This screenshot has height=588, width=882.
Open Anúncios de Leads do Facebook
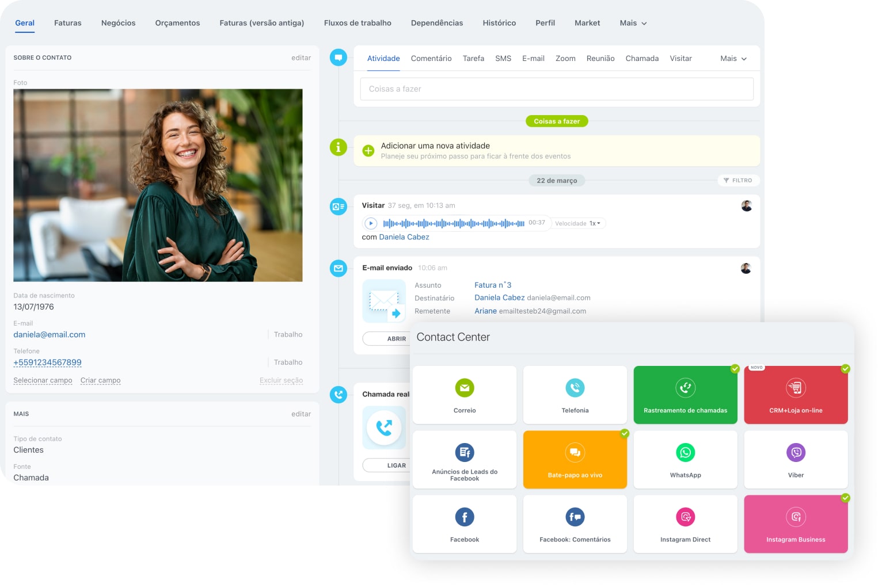[464, 459]
